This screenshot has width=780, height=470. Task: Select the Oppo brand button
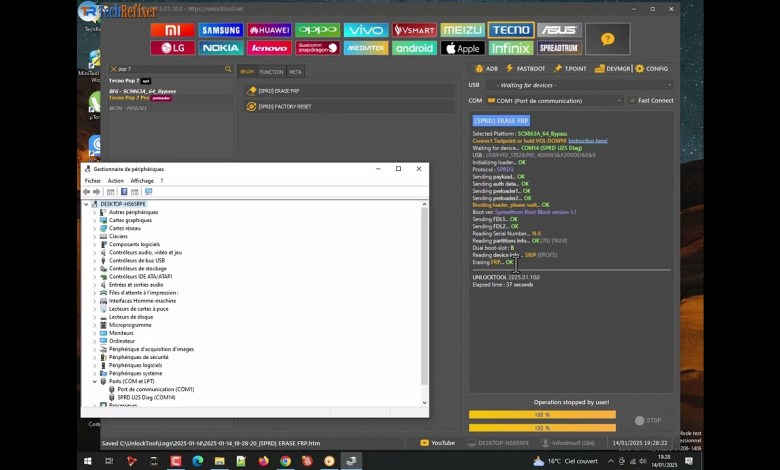click(317, 30)
